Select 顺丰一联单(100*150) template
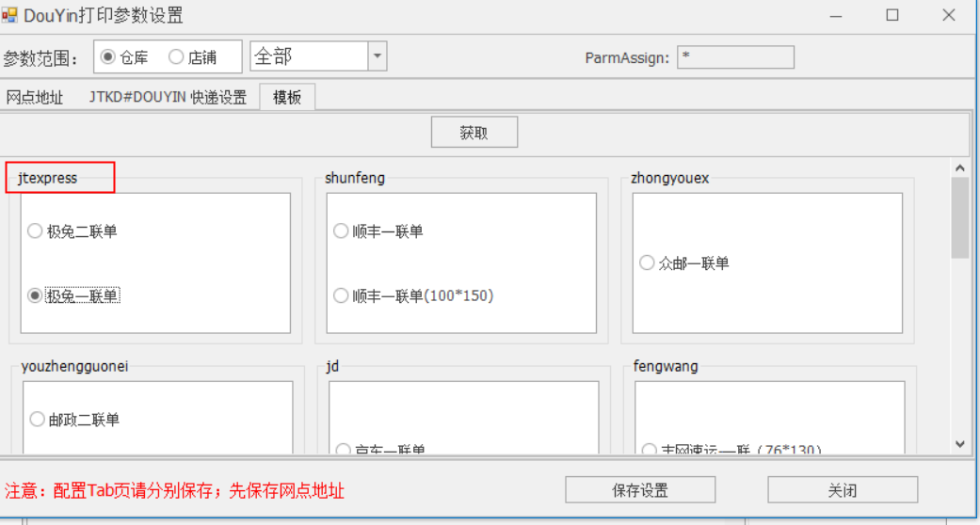This screenshot has height=525, width=980. click(x=413, y=295)
